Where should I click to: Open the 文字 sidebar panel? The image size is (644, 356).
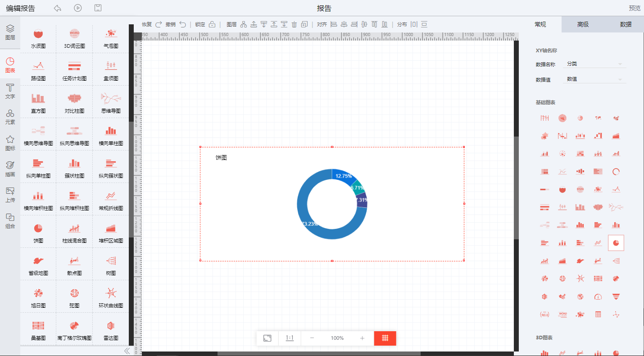click(10, 91)
